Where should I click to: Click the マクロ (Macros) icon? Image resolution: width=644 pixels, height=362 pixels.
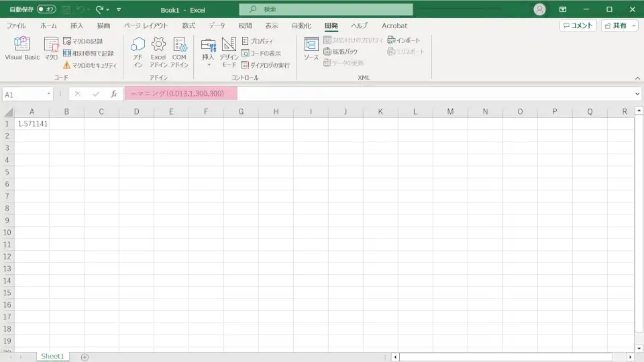pyautogui.click(x=52, y=48)
